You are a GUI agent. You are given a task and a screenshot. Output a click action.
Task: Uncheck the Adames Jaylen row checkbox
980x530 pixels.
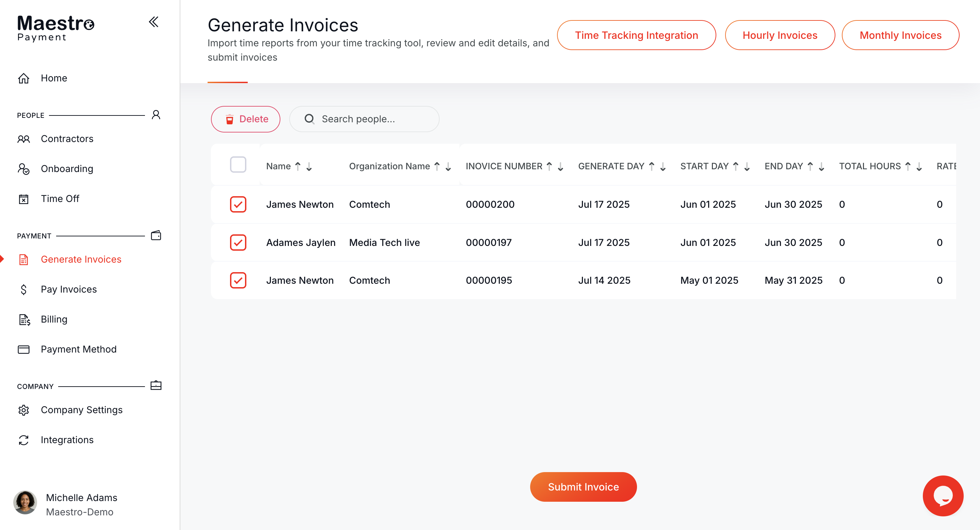click(238, 243)
